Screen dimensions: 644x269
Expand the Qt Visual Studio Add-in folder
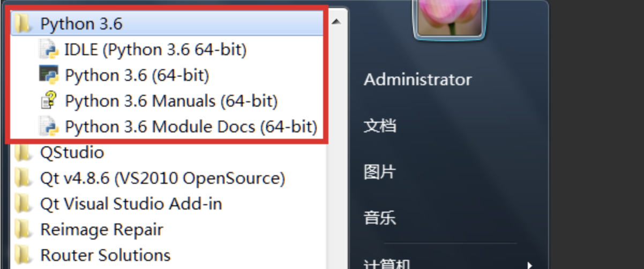(x=131, y=204)
